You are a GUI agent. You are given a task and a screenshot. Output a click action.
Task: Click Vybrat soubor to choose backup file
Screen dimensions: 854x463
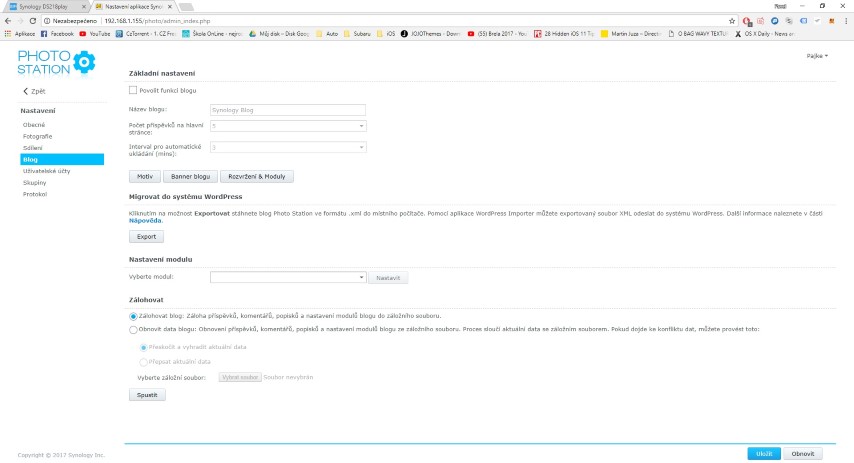[240, 377]
